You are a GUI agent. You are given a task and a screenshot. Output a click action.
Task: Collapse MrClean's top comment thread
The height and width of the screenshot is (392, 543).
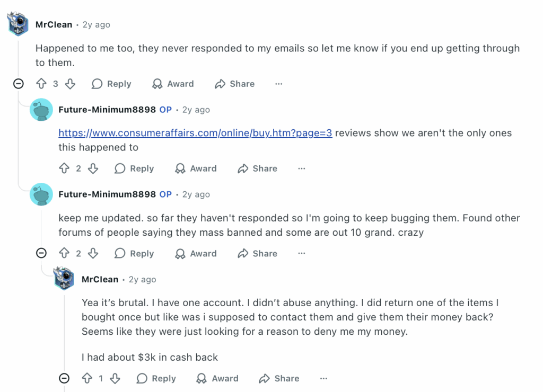pyautogui.click(x=19, y=84)
